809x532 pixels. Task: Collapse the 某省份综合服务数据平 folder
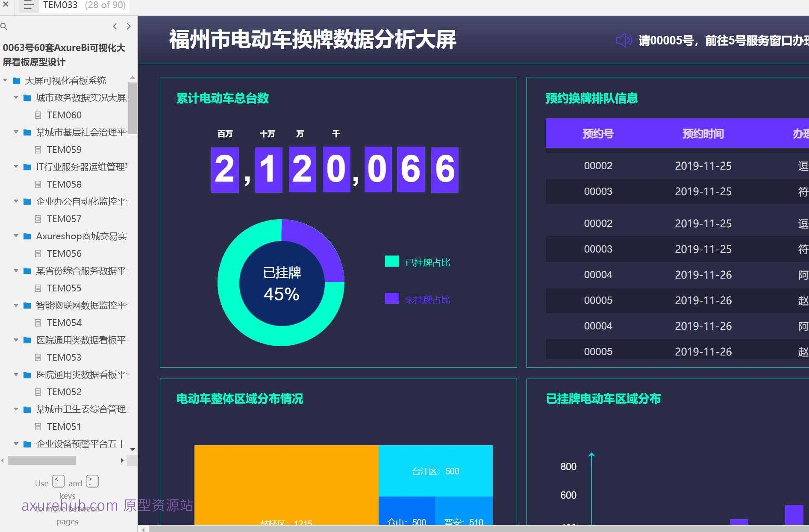(x=16, y=270)
